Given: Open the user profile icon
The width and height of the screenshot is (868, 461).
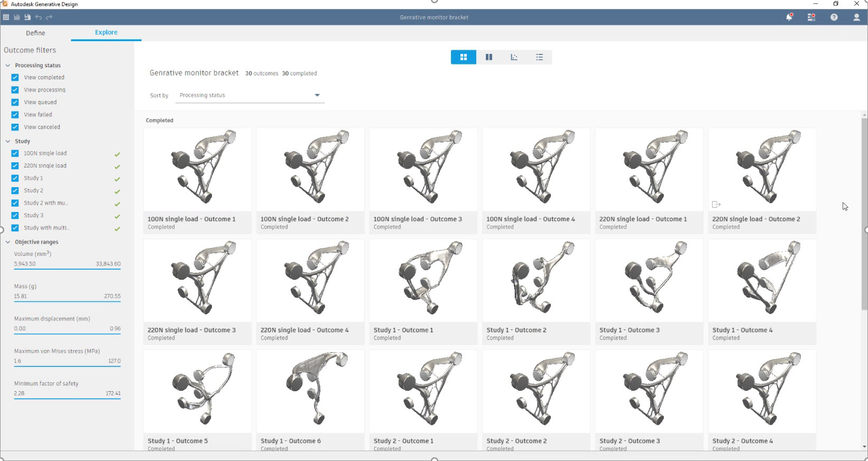Looking at the screenshot, I should click(857, 17).
